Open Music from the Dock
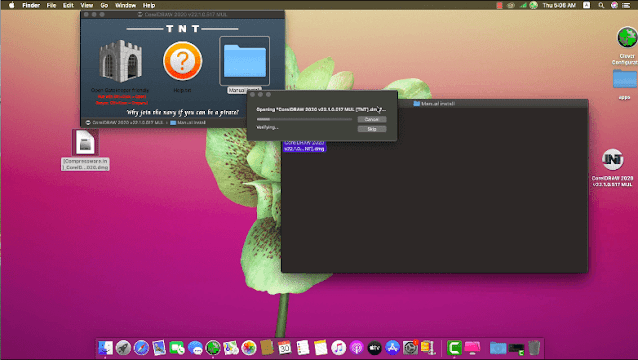This screenshot has height=360, width=638. click(x=338, y=348)
